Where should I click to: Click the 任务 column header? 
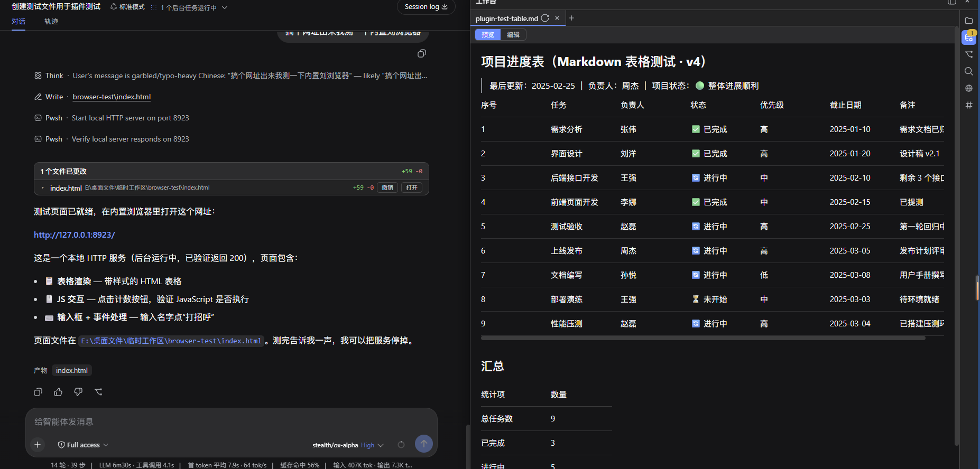click(x=559, y=105)
